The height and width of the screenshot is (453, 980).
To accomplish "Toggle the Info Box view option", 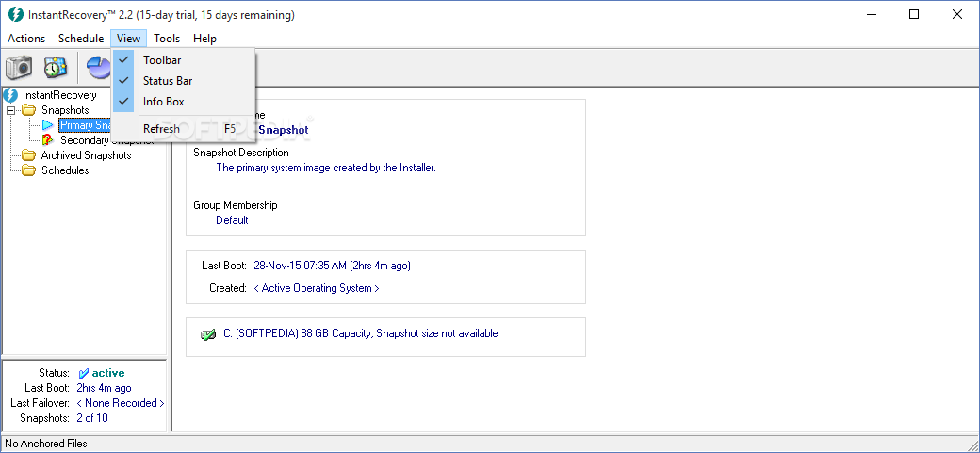I will pyautogui.click(x=184, y=101).
